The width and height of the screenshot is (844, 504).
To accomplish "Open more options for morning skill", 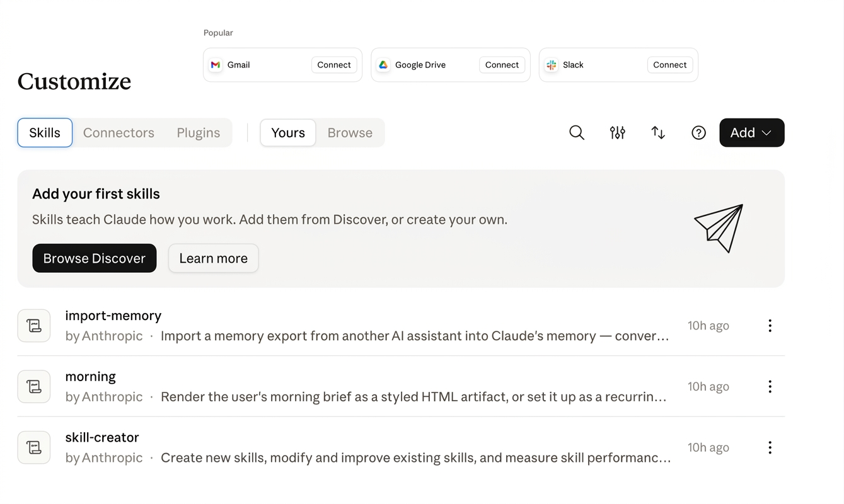I will 770,387.
